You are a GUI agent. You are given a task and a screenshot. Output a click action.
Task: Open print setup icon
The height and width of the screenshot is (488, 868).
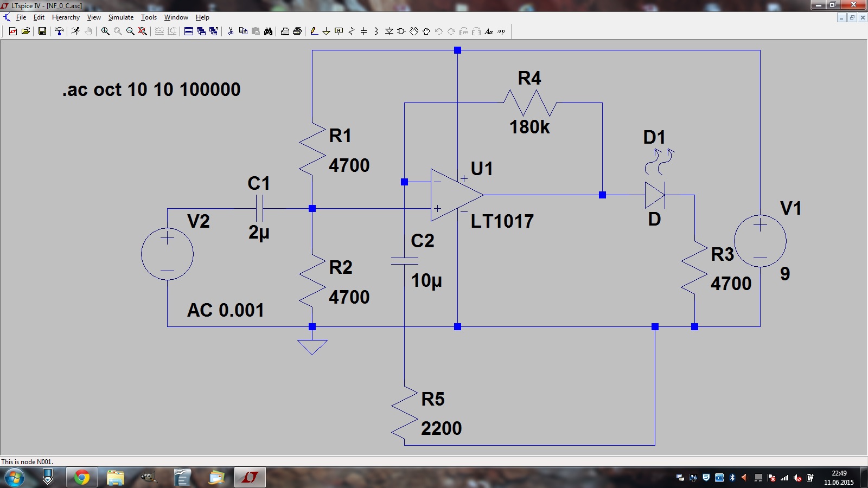(x=285, y=31)
